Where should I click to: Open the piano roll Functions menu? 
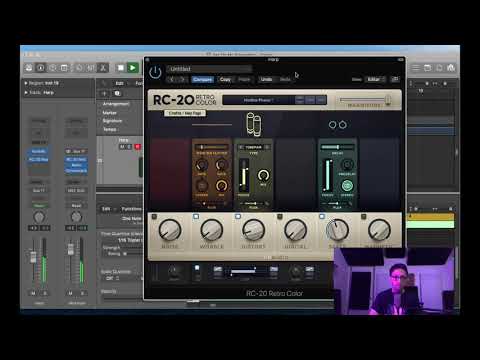131,209
